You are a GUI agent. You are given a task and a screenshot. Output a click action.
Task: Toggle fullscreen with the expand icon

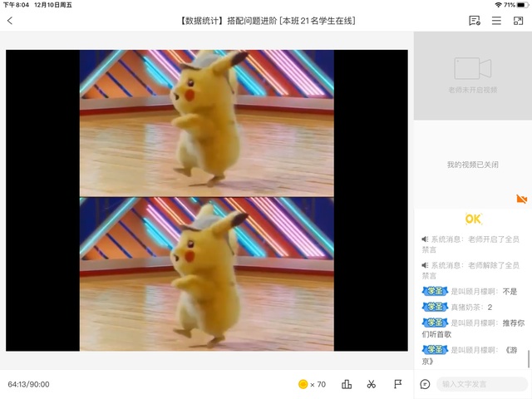pos(518,21)
